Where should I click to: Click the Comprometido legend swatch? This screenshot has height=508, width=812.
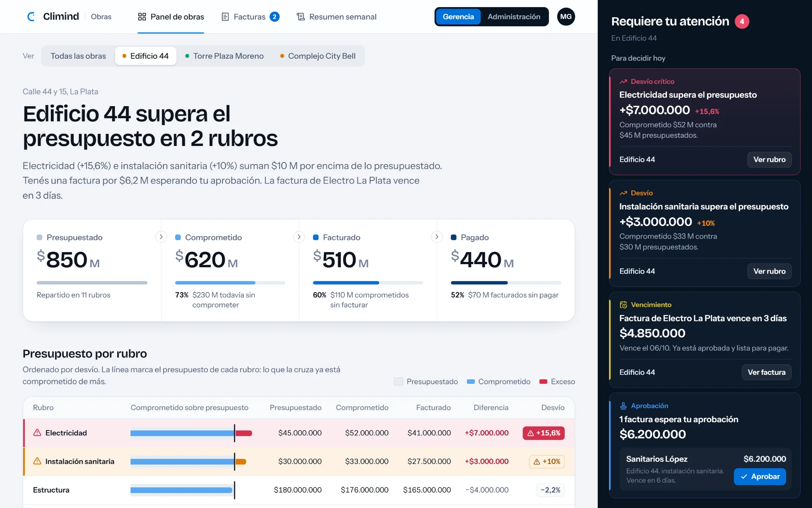pos(471,382)
